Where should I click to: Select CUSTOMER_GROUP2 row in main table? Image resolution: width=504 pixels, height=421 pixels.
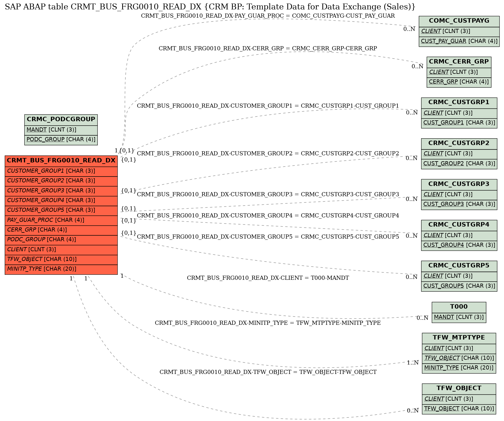(x=61, y=181)
